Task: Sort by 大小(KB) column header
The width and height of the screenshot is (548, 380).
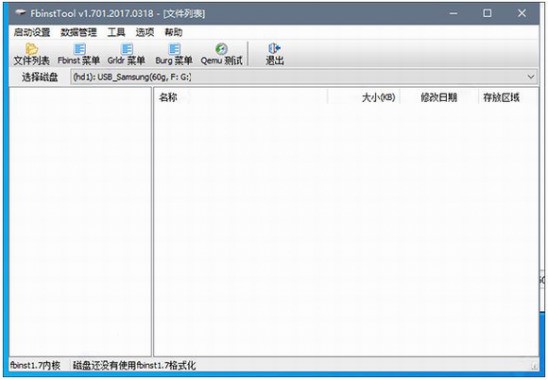Action: [x=363, y=97]
